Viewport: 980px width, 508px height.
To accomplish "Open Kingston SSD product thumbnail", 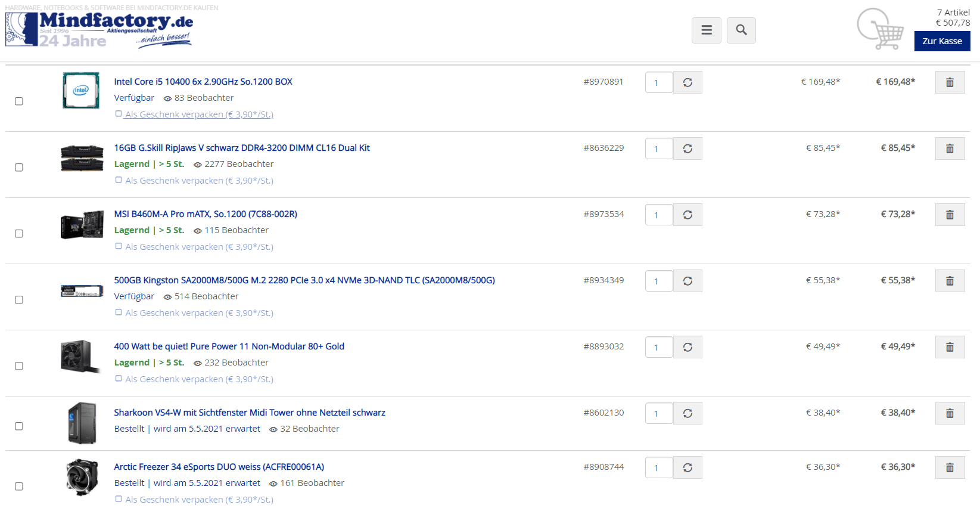I will click(x=82, y=291).
